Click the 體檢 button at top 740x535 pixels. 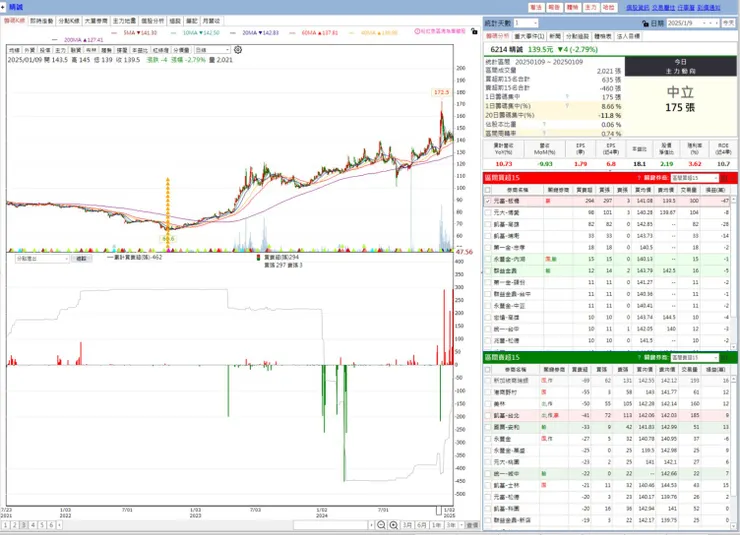(572, 8)
